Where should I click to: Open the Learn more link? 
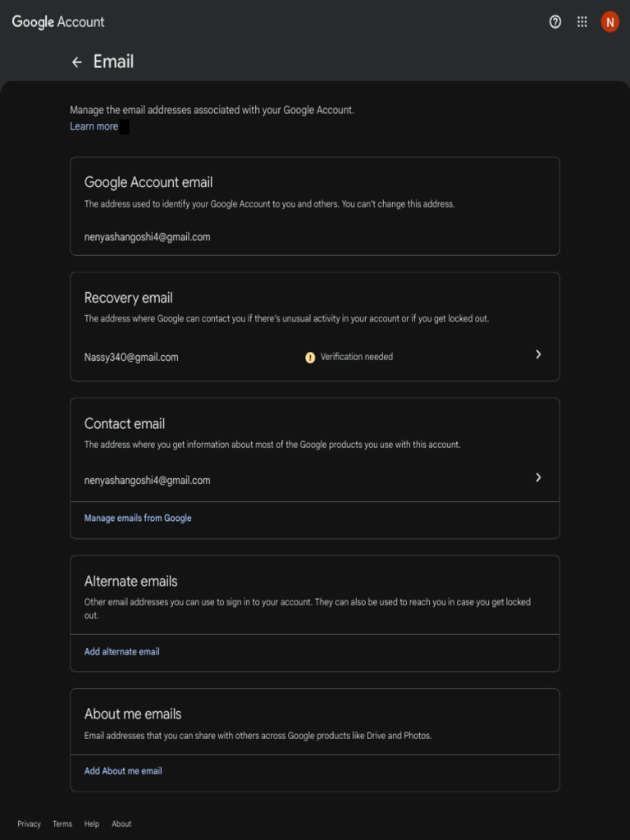pyautogui.click(x=94, y=126)
